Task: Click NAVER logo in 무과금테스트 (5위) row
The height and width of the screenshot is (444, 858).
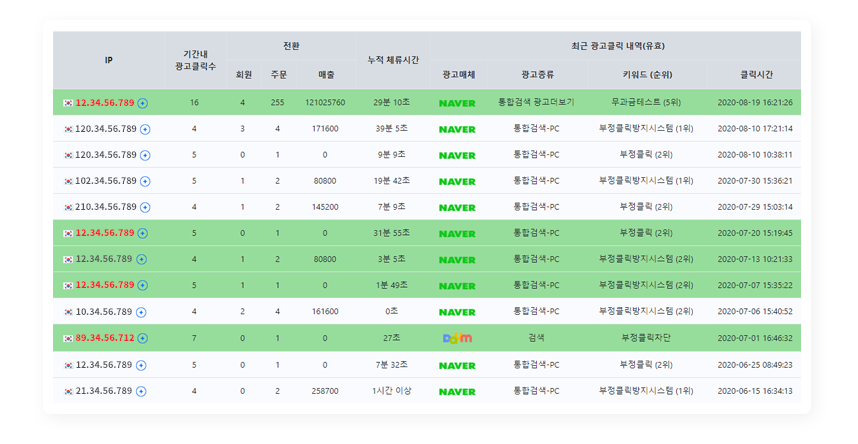Action: [x=457, y=103]
